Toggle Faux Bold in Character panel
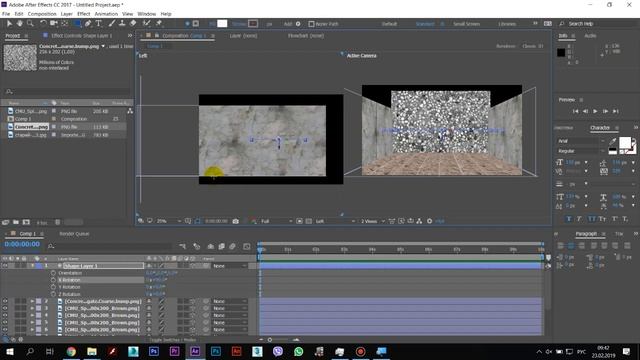The image size is (640, 360). click(569, 219)
